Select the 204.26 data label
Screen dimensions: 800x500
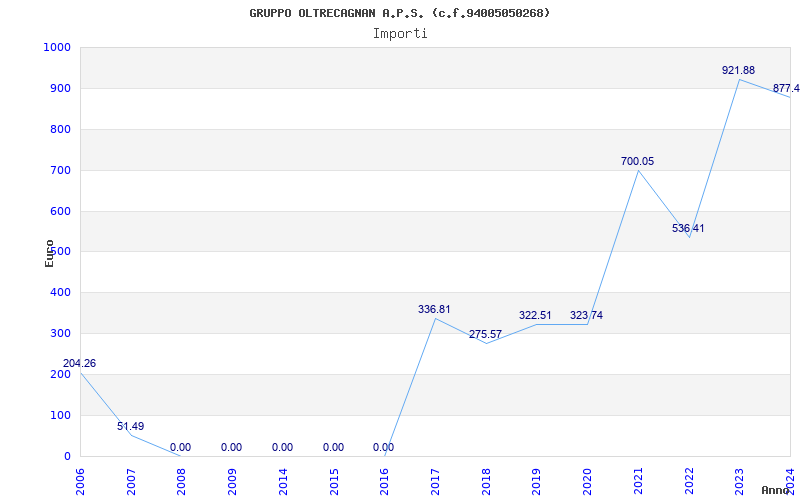pos(79,364)
